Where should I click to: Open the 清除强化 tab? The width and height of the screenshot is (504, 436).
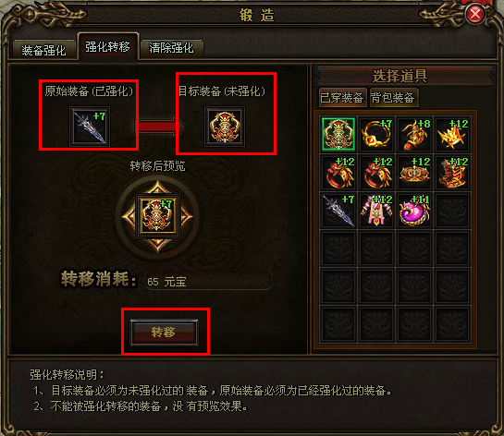(x=171, y=49)
